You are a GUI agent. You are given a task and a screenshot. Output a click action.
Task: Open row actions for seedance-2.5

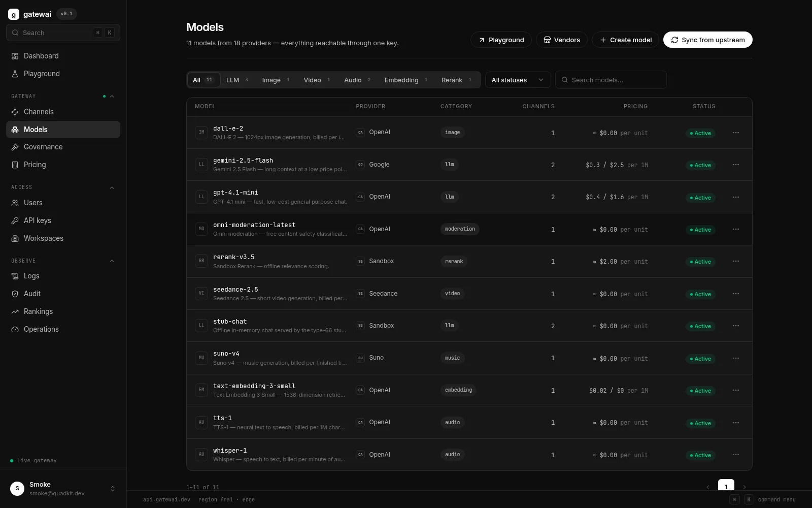(736, 294)
